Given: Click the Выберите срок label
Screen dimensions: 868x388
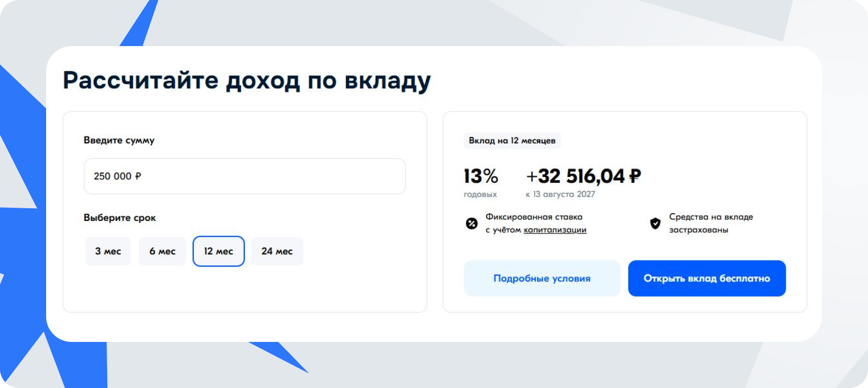Looking at the screenshot, I should tap(120, 218).
